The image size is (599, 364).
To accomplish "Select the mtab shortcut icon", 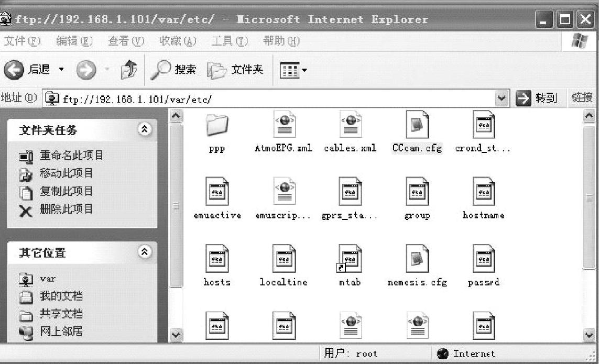I will tap(349, 259).
